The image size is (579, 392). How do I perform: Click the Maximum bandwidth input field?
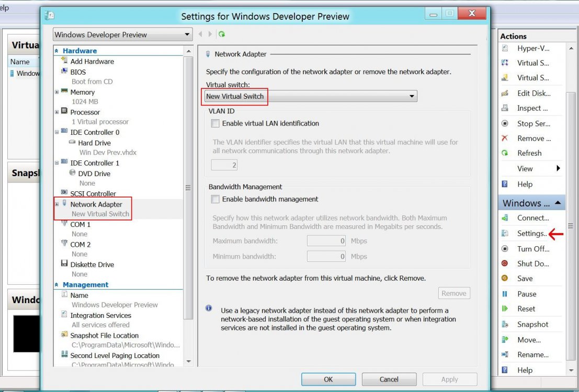point(326,240)
